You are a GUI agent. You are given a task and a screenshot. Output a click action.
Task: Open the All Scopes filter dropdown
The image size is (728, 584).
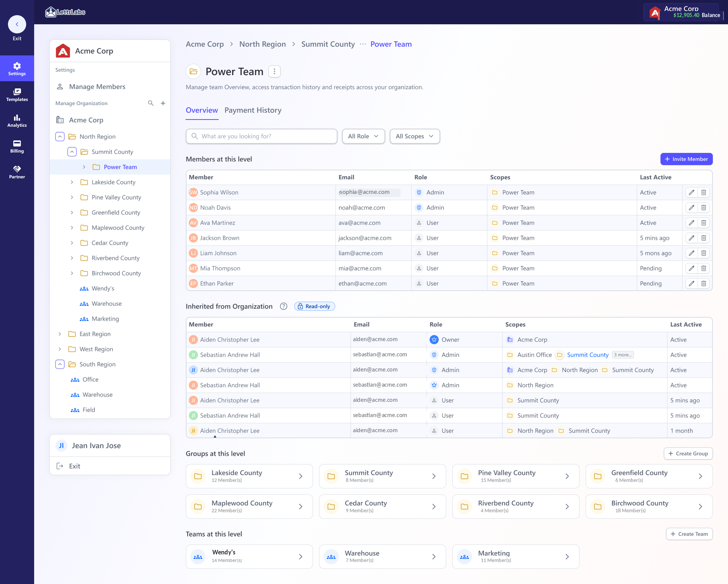(414, 136)
